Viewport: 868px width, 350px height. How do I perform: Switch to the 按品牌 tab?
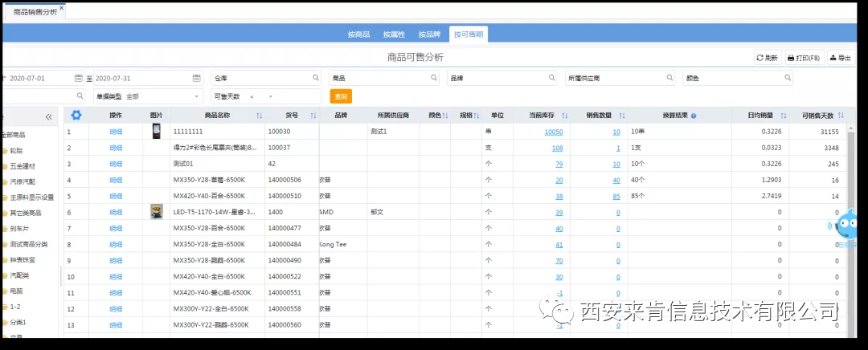(429, 35)
